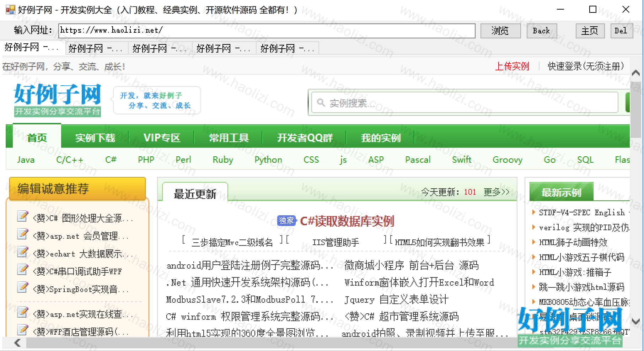Open the Python category link
644x351 pixels.
(x=268, y=160)
